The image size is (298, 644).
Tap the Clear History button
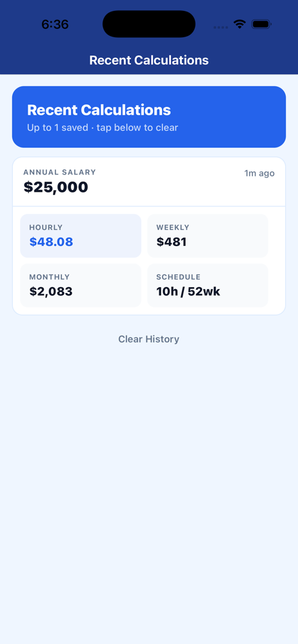pos(148,339)
